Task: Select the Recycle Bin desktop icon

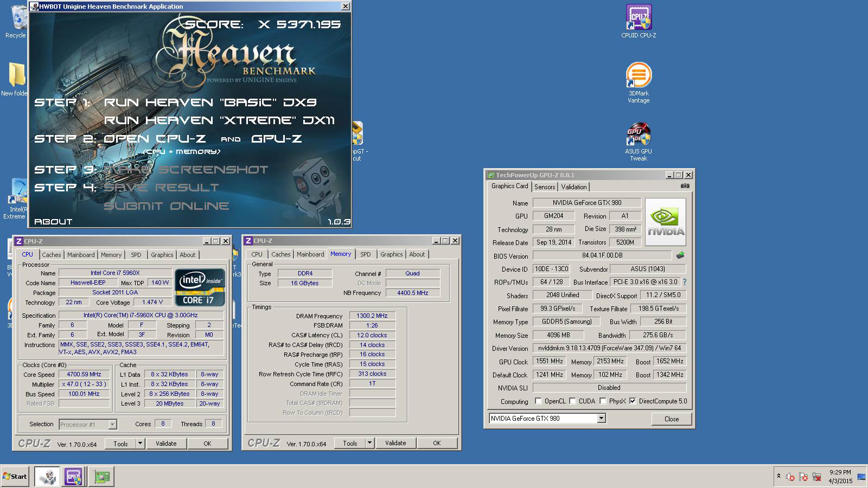Action: 16,22
